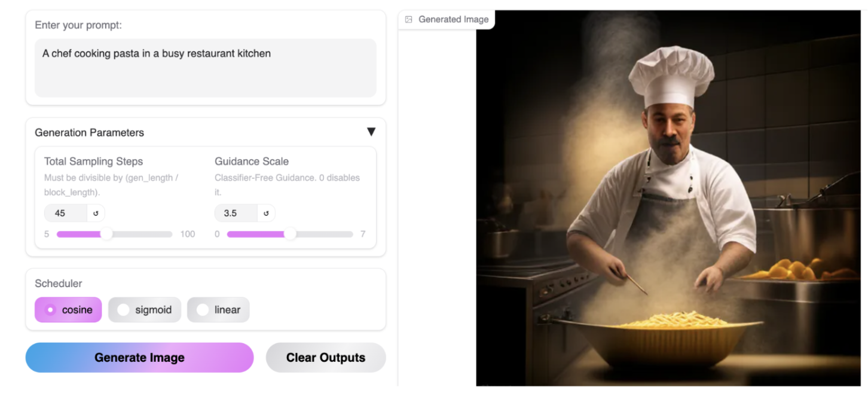Click the Generate Image button
Viewport: 868px width, 396px height.
(139, 358)
